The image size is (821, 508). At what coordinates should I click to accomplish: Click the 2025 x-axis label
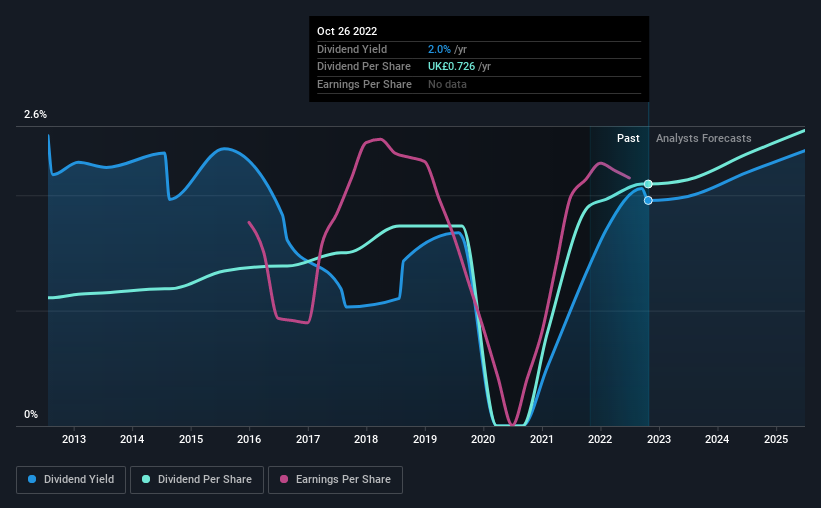(x=776, y=439)
